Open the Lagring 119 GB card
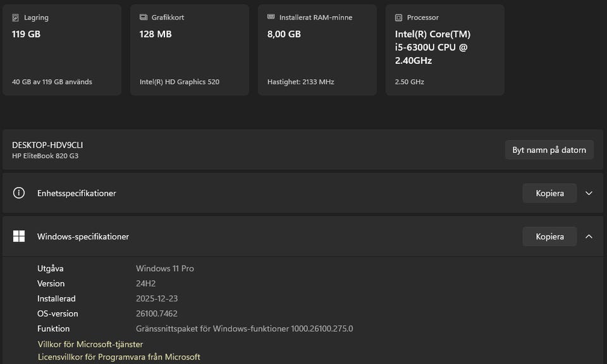 [62, 50]
